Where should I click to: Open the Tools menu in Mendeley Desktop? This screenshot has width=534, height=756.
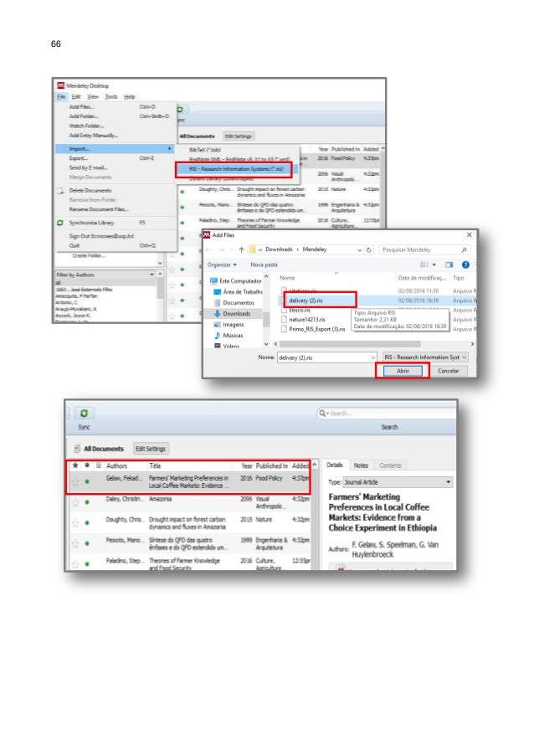coord(111,97)
